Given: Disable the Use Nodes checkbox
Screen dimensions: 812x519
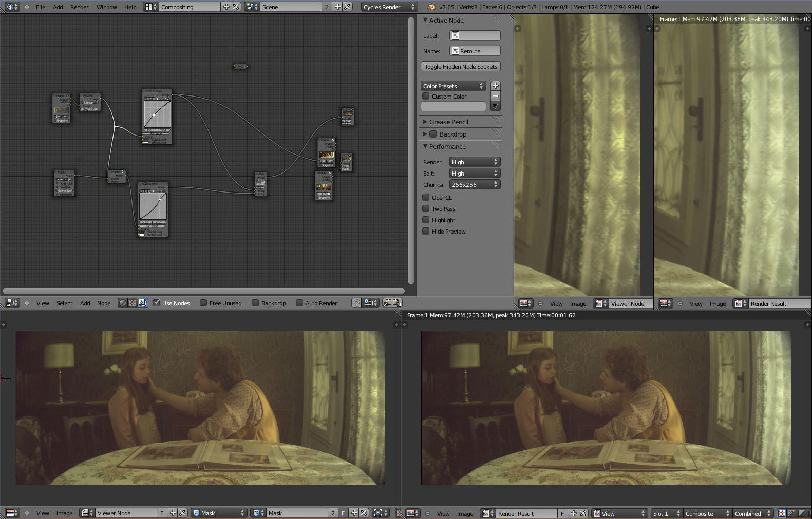Looking at the screenshot, I should tap(157, 303).
